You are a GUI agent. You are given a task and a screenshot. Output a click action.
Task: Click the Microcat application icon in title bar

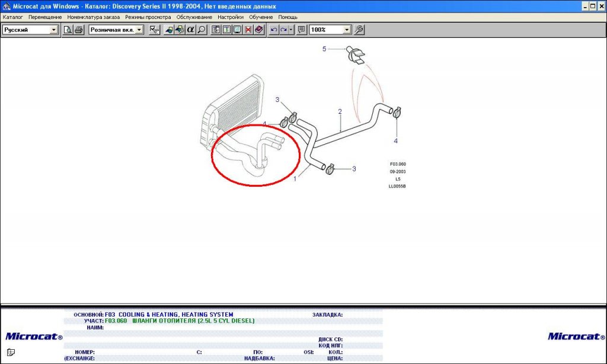(6, 6)
